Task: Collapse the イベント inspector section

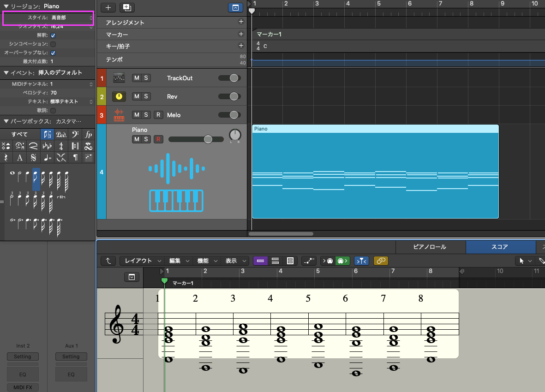Action: pyautogui.click(x=6, y=73)
